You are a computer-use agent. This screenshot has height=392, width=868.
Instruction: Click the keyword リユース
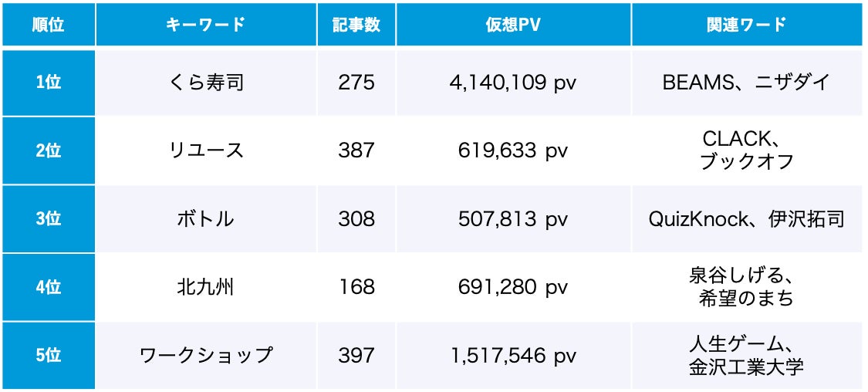(206, 150)
